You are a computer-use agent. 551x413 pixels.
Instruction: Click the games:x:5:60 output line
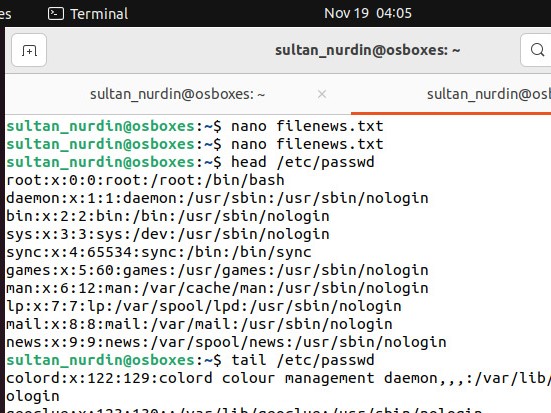pos(217,270)
